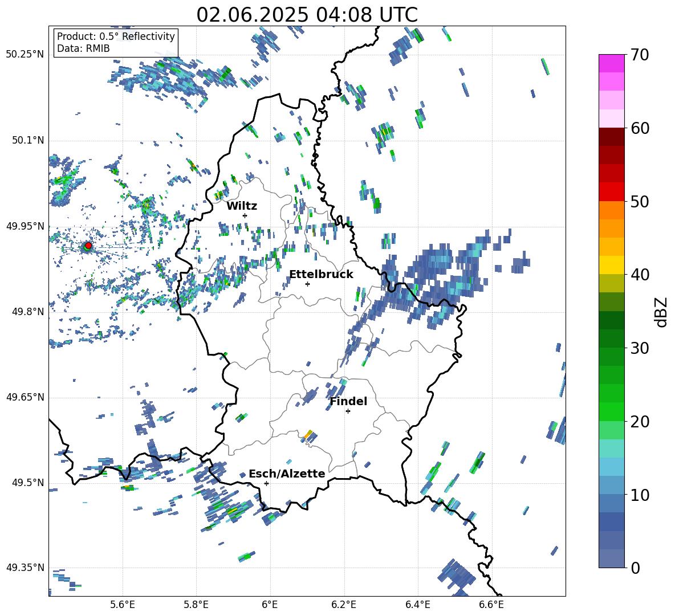
Task: Click the 49.65°N latitude label
Action: click(25, 397)
